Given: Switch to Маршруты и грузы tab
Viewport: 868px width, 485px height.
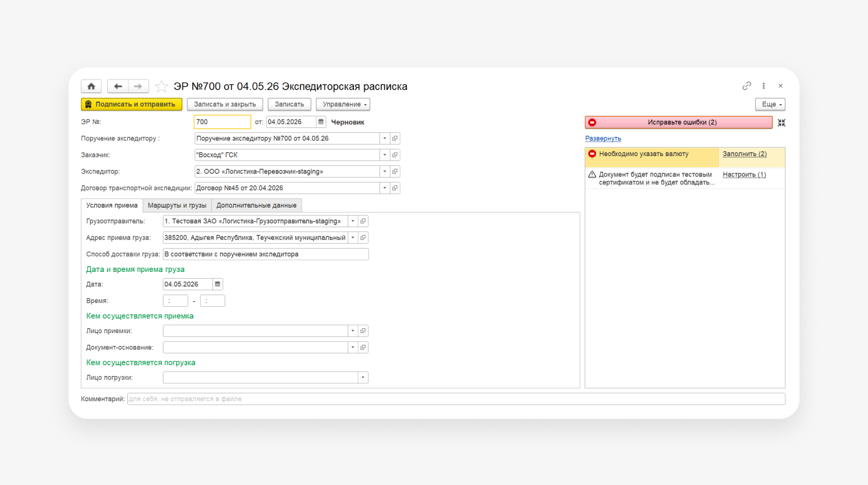Looking at the screenshot, I should (x=177, y=205).
